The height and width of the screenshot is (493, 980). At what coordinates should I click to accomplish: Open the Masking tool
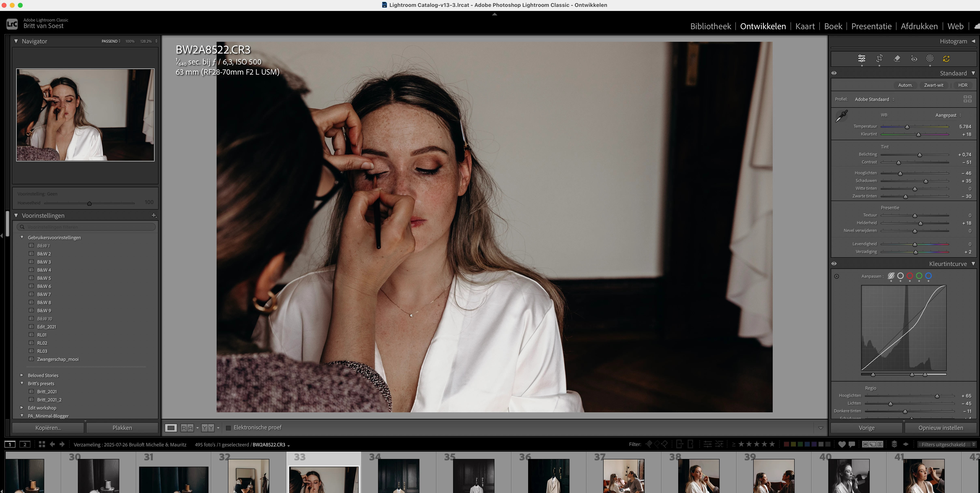(x=930, y=59)
